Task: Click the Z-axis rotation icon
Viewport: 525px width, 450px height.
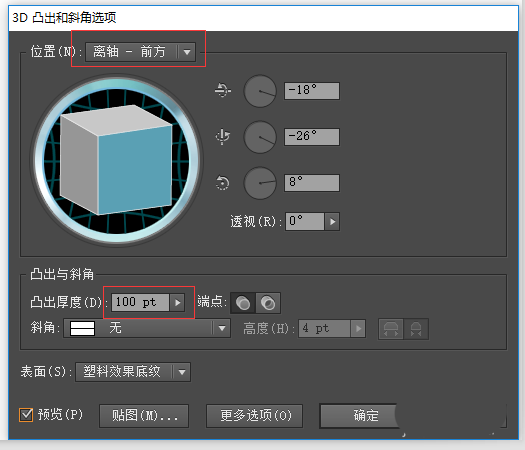Action: click(222, 183)
